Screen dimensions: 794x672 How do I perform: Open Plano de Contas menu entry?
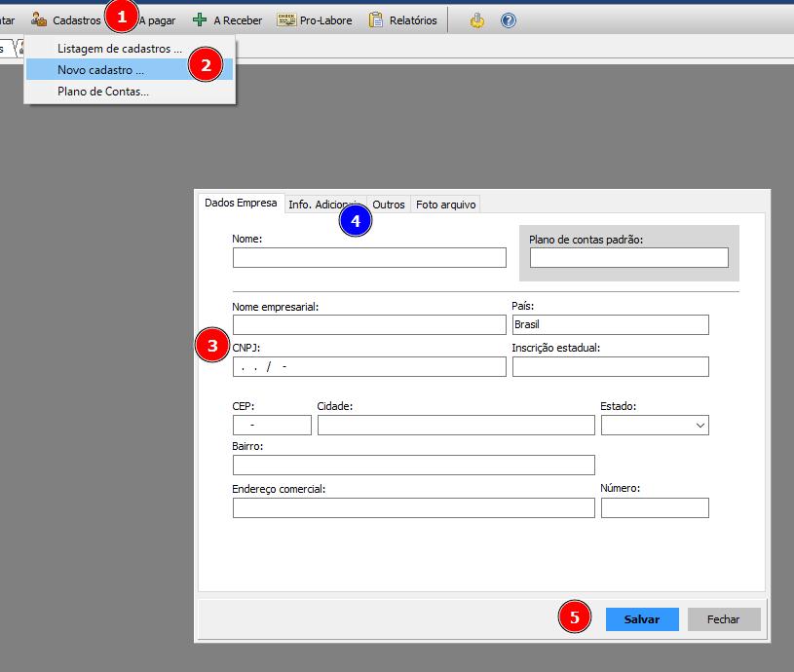click(103, 92)
